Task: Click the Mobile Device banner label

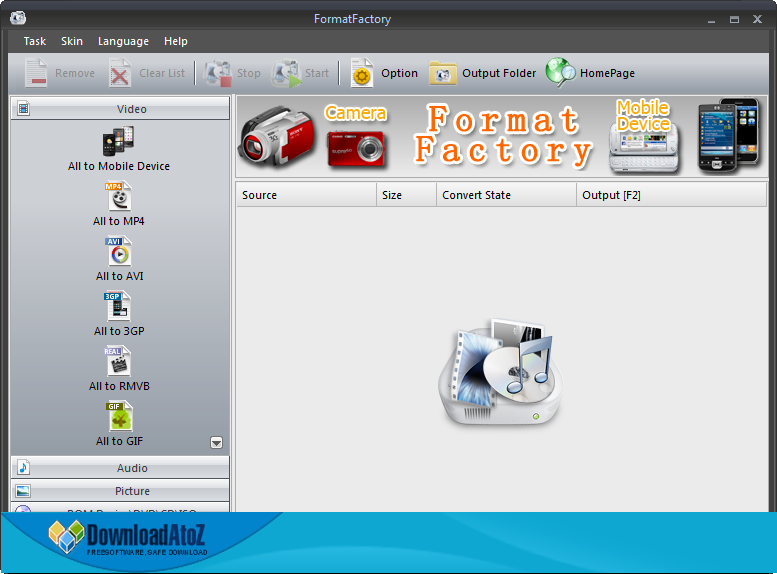Action: (x=643, y=115)
